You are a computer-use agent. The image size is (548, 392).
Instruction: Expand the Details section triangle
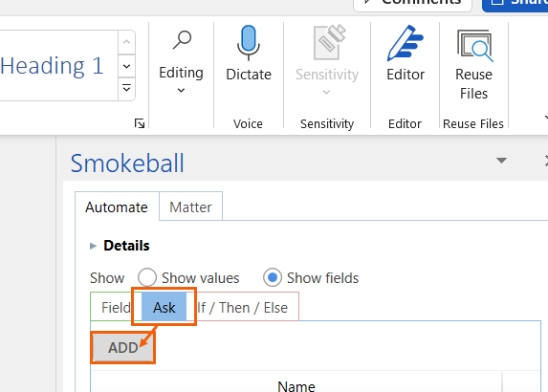pyautogui.click(x=93, y=246)
